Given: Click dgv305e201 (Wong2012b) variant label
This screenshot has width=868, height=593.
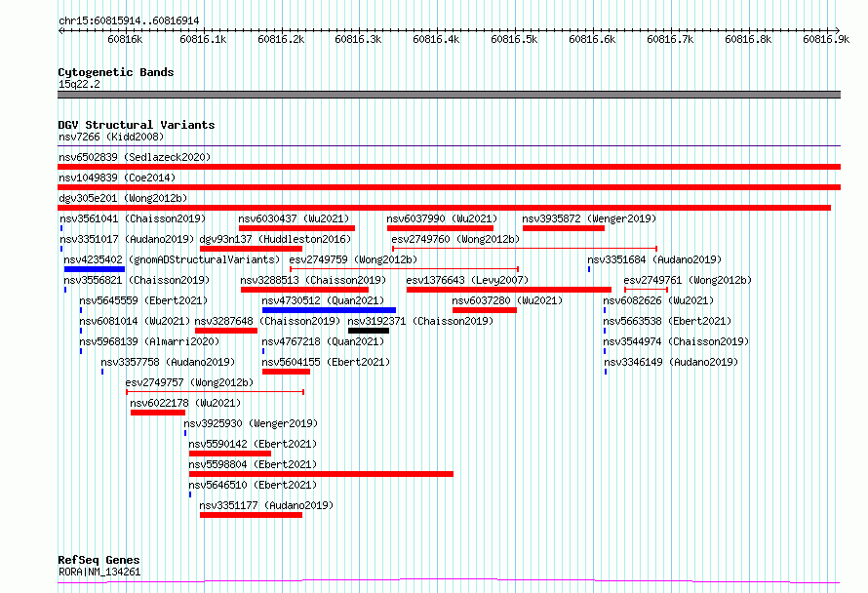Looking at the screenshot, I should click(123, 198).
